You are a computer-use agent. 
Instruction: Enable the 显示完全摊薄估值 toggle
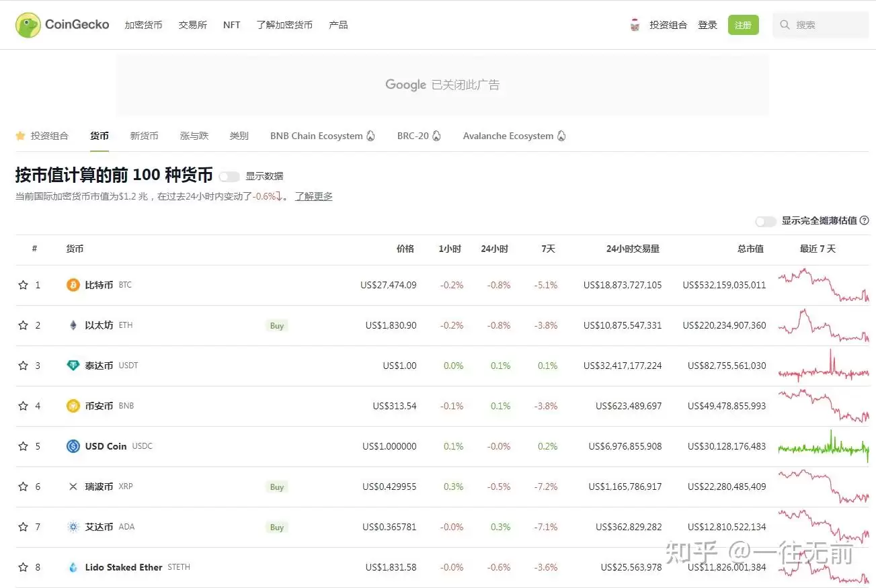[x=765, y=220]
